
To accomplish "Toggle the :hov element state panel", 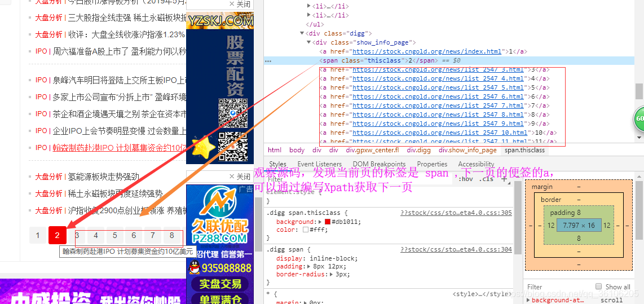I will 466,179.
